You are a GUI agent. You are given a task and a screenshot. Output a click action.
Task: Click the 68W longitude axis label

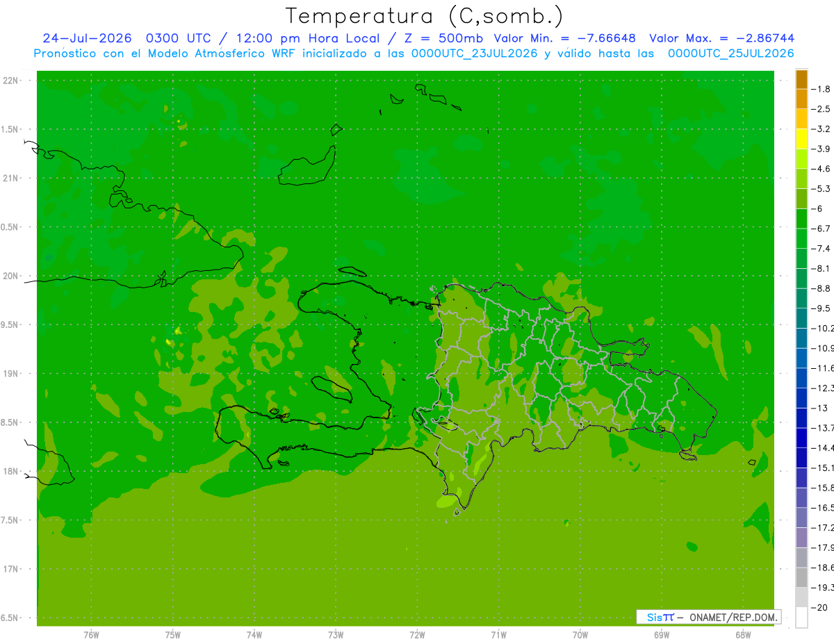click(x=743, y=635)
